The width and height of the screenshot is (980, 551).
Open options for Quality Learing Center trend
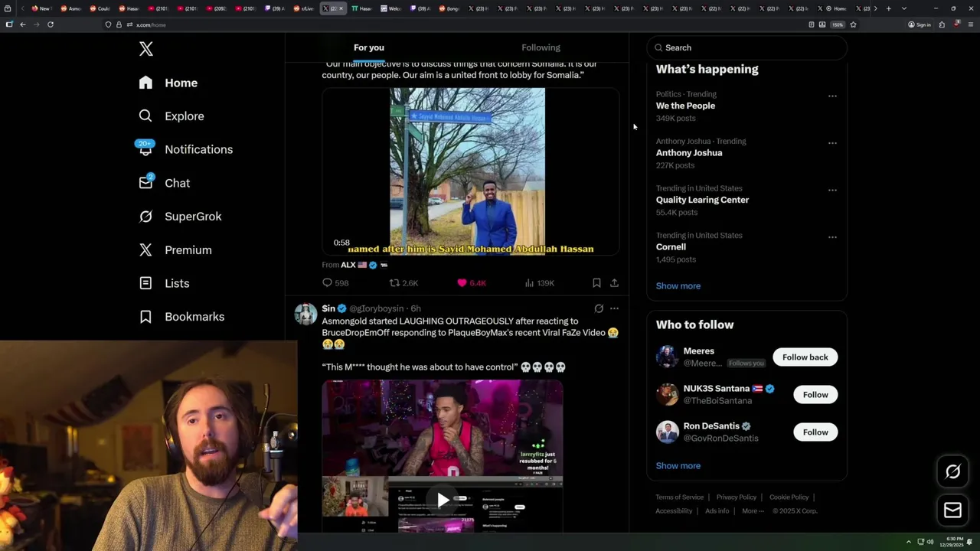coord(832,190)
